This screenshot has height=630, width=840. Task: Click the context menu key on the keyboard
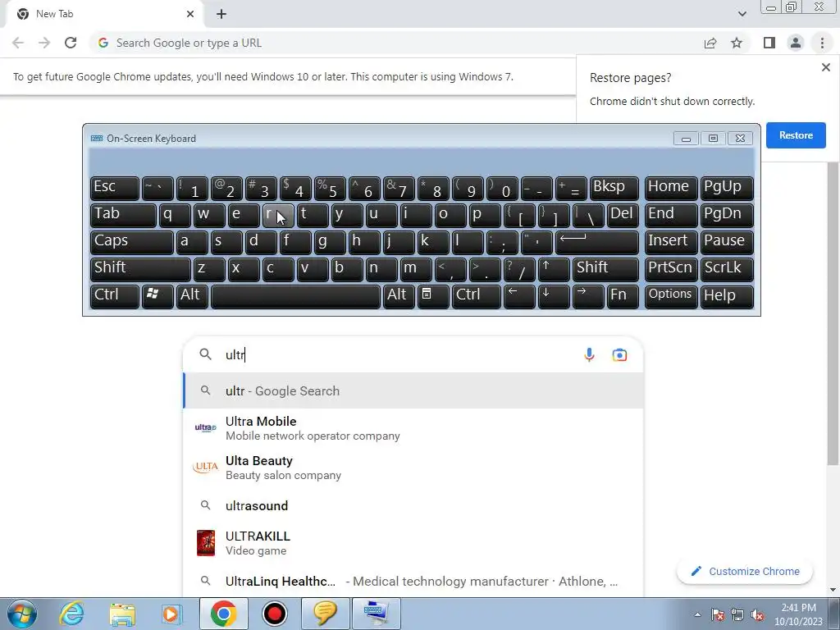click(x=433, y=295)
